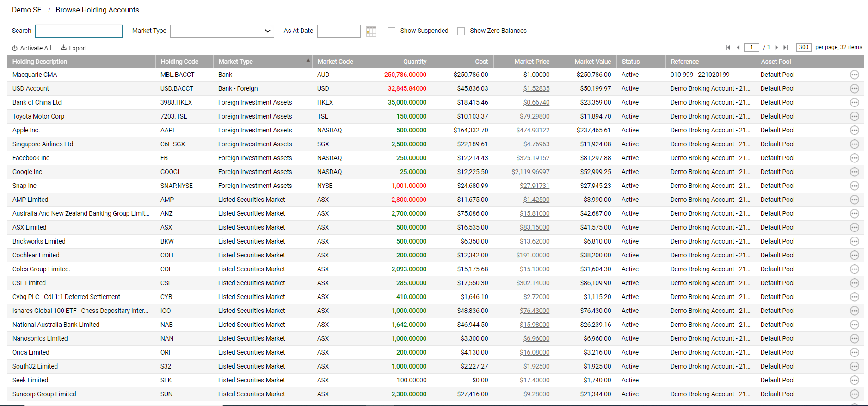Focus the Search input field
The height and width of the screenshot is (406, 868).
pyautogui.click(x=79, y=31)
